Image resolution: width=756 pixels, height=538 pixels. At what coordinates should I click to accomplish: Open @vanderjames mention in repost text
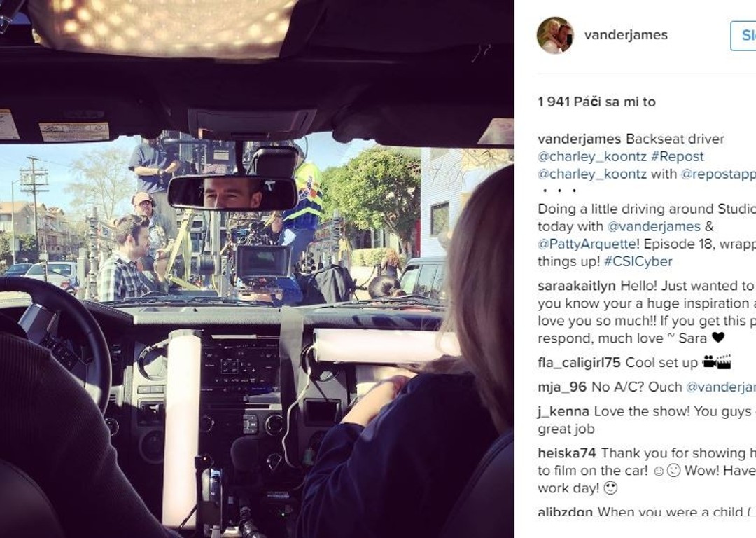coord(654,226)
